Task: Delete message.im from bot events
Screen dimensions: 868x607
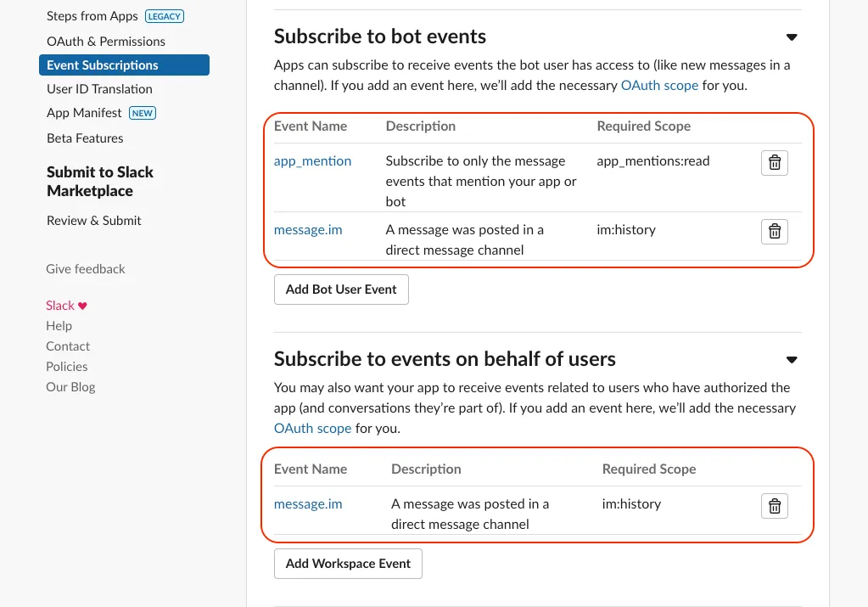Action: pyautogui.click(x=774, y=231)
